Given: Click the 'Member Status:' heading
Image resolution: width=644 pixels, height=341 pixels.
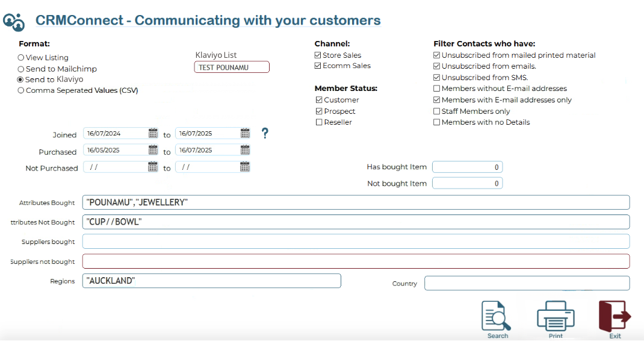Looking at the screenshot, I should click(x=346, y=89).
